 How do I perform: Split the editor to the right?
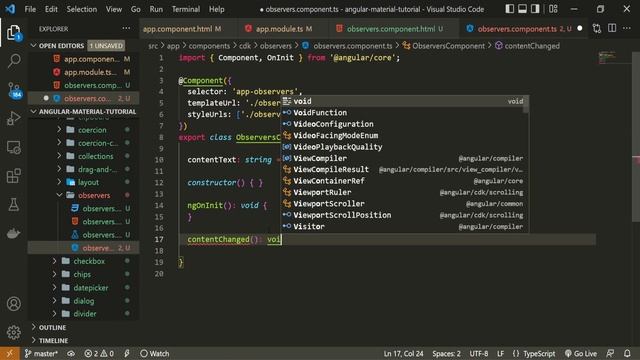point(612,29)
